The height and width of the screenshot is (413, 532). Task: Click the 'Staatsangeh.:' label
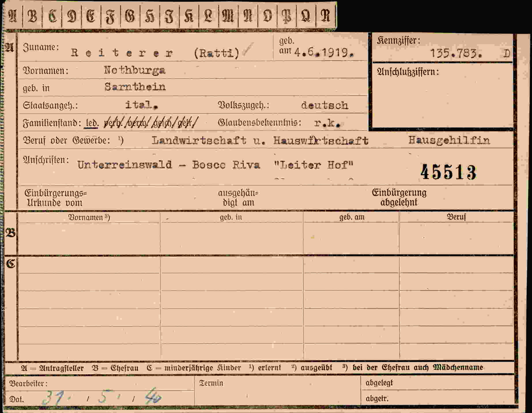coord(50,105)
